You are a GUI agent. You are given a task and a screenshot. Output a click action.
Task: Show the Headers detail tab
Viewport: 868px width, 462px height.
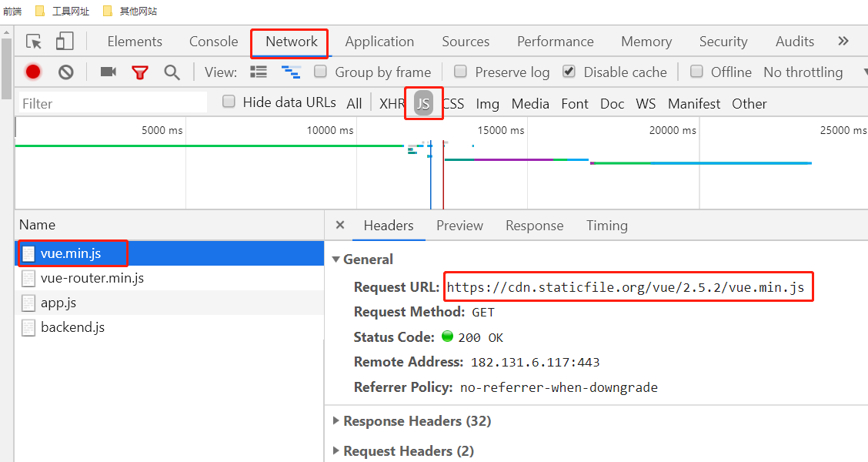(389, 226)
